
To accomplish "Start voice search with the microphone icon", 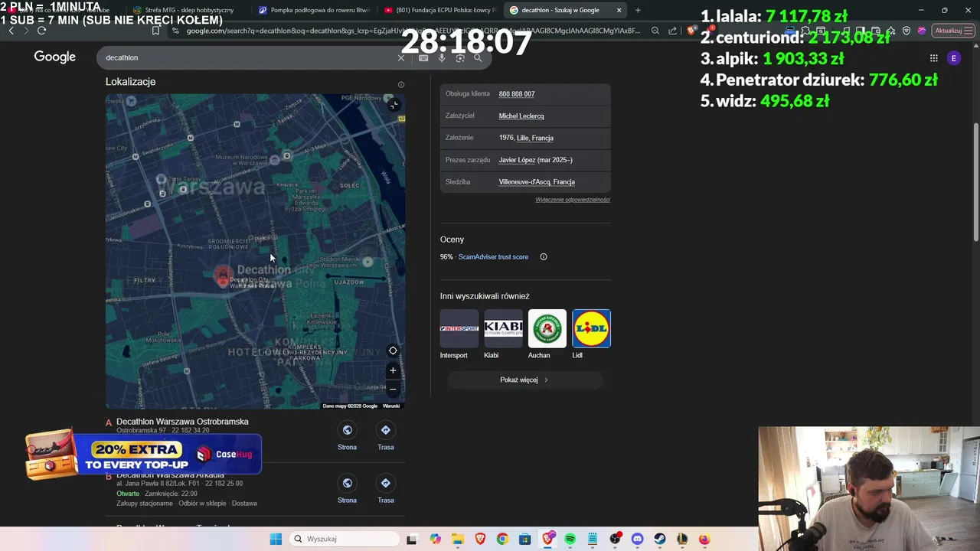I will click(442, 58).
